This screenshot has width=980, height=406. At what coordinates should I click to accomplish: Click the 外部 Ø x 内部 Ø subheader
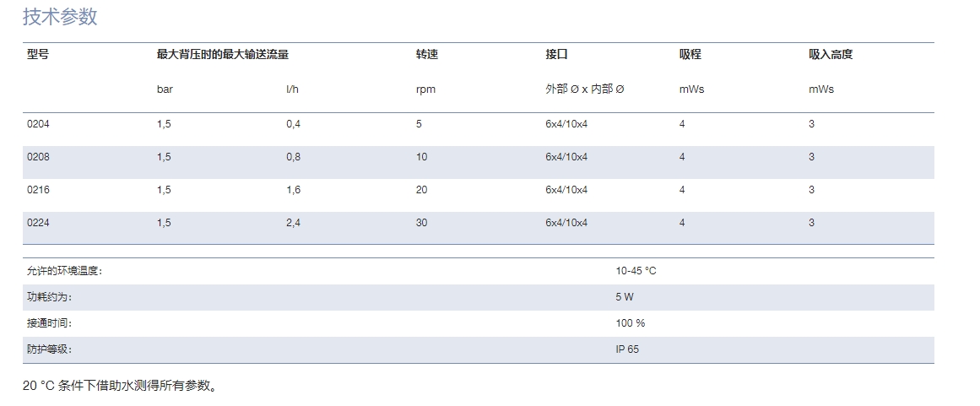[x=584, y=89]
